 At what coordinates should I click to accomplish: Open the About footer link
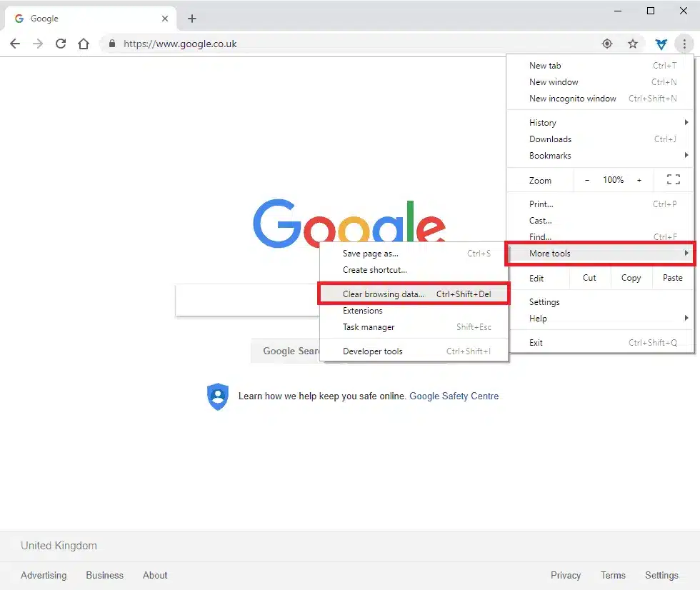155,575
